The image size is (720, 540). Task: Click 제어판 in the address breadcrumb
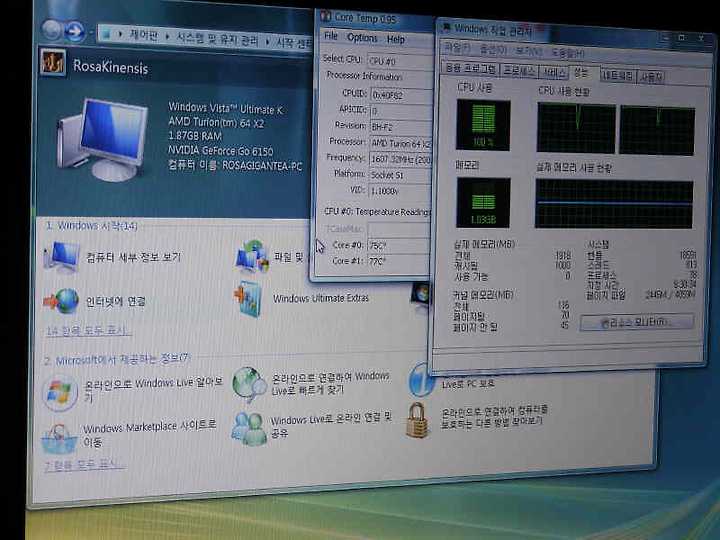(x=144, y=35)
